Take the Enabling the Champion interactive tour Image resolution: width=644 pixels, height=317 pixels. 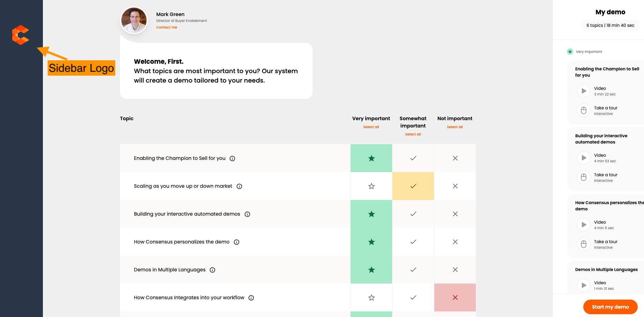pyautogui.click(x=584, y=110)
